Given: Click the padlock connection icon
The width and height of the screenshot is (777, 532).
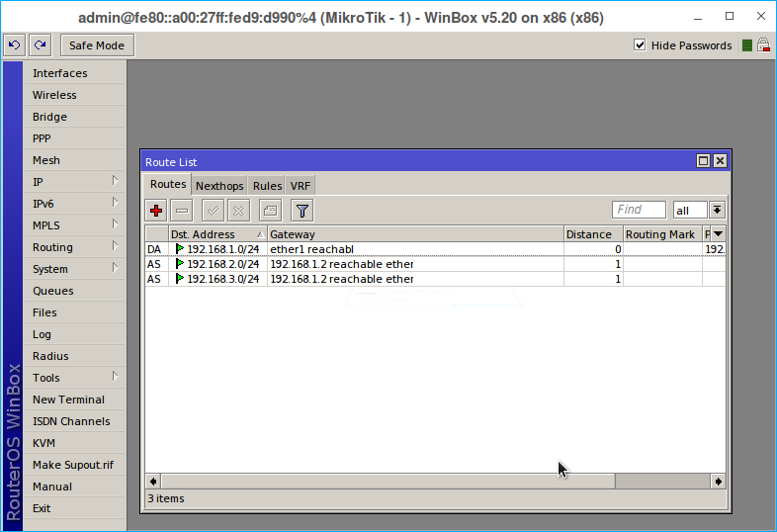Looking at the screenshot, I should [763, 45].
